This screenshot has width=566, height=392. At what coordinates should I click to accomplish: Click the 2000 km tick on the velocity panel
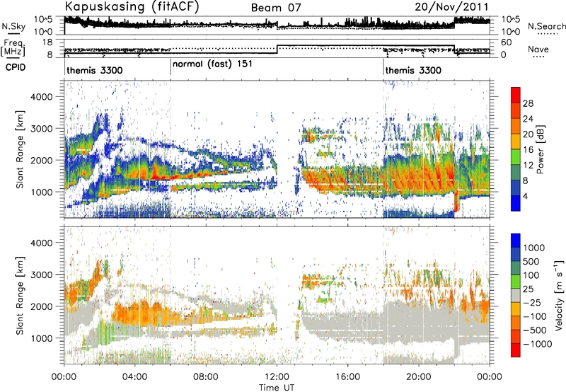(42, 306)
